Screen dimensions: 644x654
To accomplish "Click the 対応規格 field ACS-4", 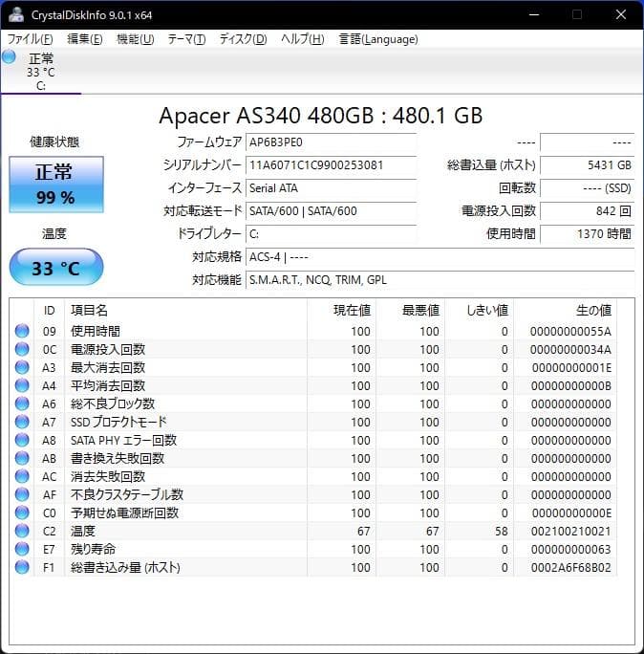I will click(x=440, y=257).
